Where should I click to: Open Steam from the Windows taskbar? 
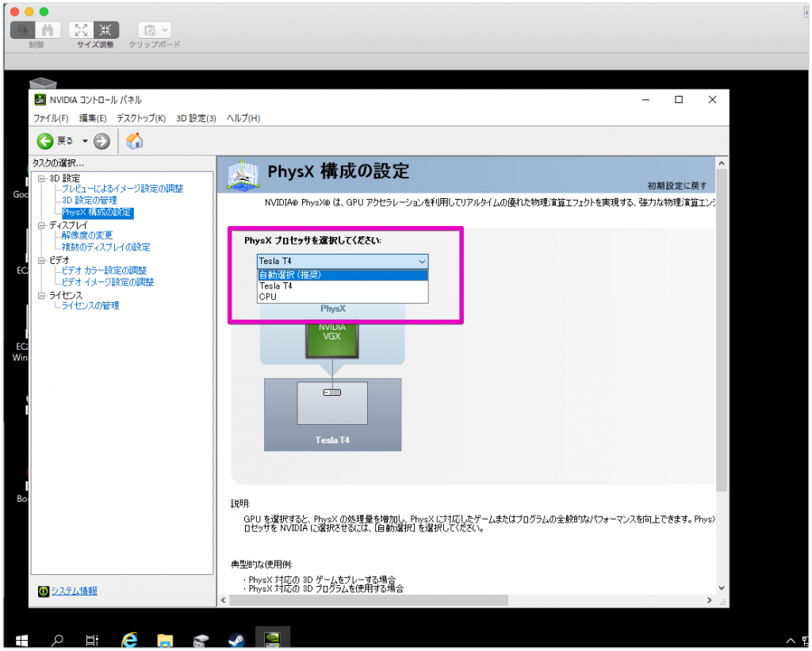coord(236,639)
